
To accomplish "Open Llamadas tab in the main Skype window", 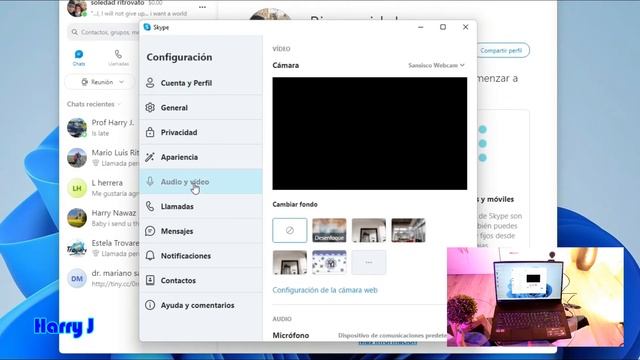I will click(x=118, y=58).
